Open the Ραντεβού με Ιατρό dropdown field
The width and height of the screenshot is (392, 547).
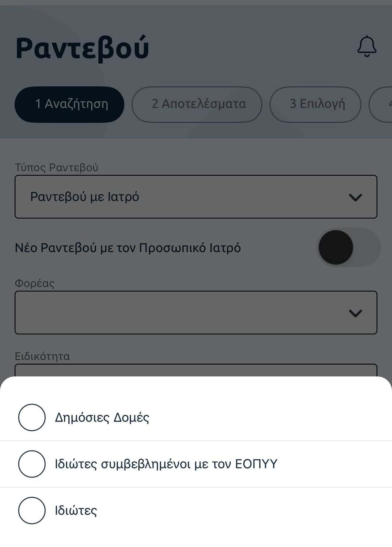click(183, 197)
